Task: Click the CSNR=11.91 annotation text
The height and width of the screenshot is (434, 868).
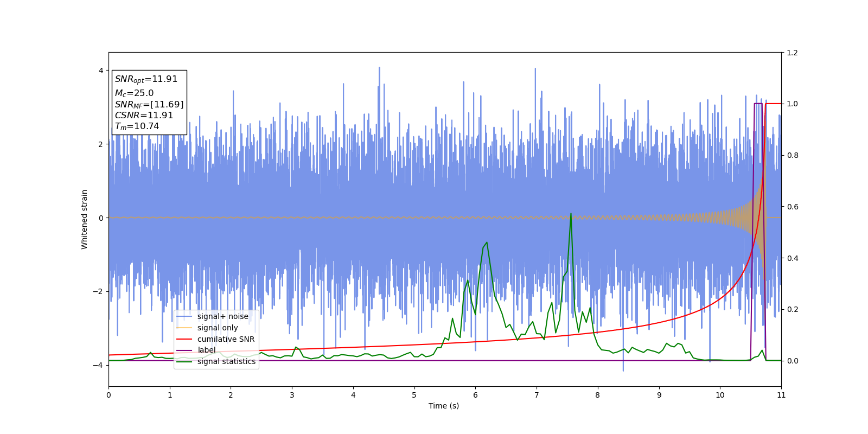Action: tap(144, 116)
